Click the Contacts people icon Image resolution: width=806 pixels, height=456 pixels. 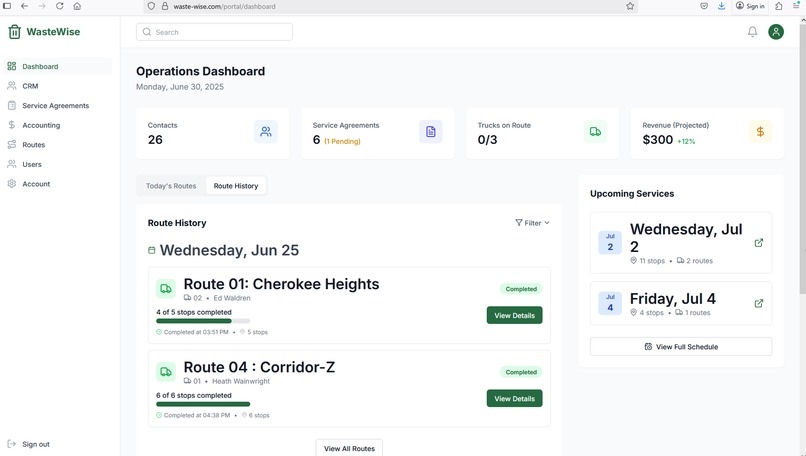point(266,132)
